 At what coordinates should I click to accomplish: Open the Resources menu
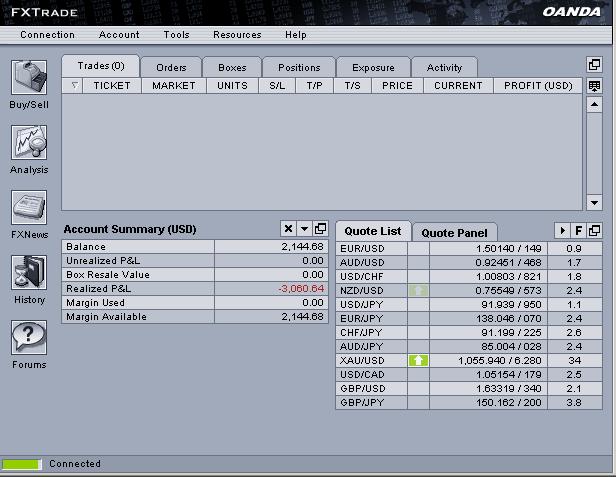click(x=237, y=35)
